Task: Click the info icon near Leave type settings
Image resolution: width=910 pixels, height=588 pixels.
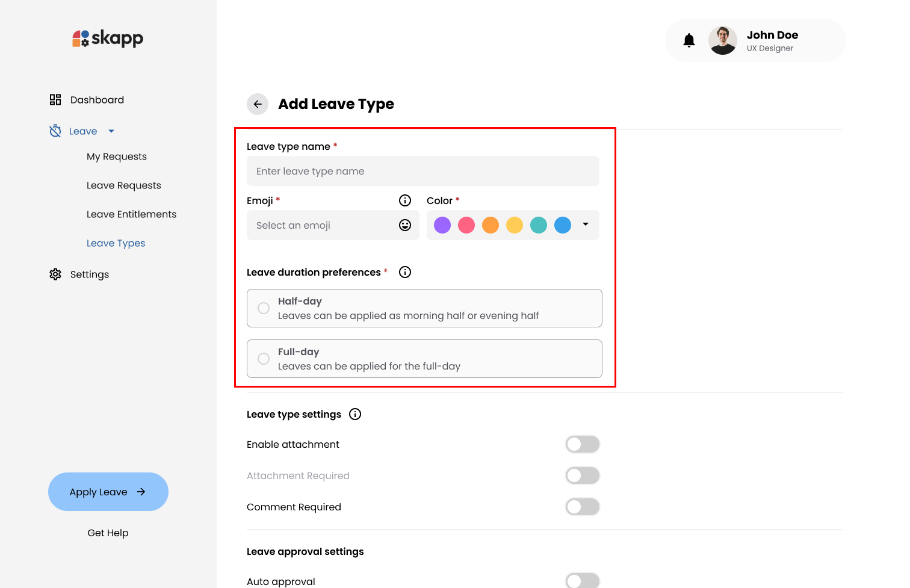Action: click(354, 414)
